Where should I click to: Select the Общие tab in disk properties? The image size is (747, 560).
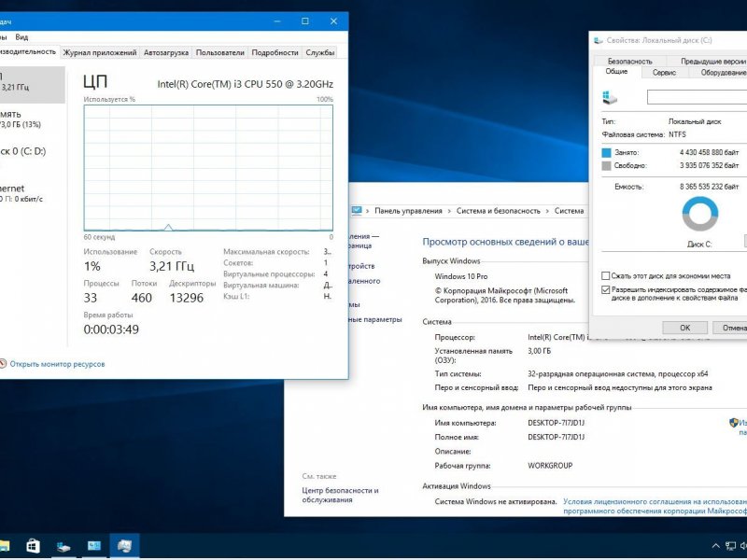click(x=616, y=72)
